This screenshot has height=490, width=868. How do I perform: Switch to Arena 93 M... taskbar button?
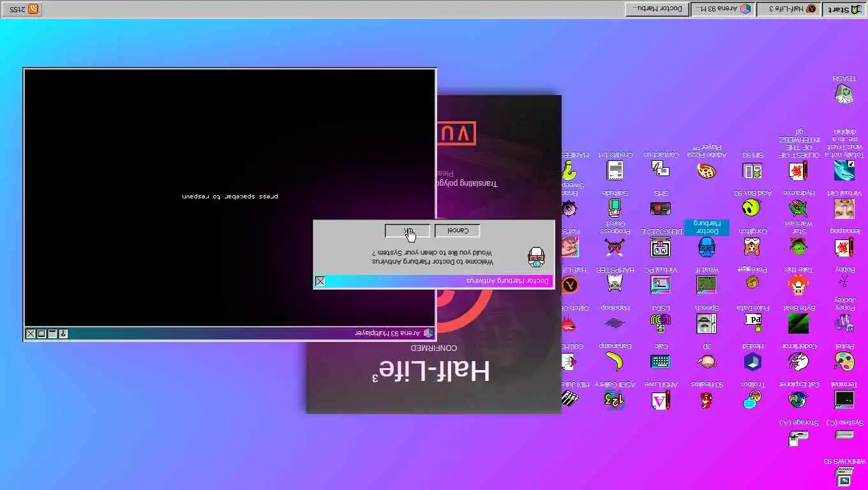tap(723, 9)
